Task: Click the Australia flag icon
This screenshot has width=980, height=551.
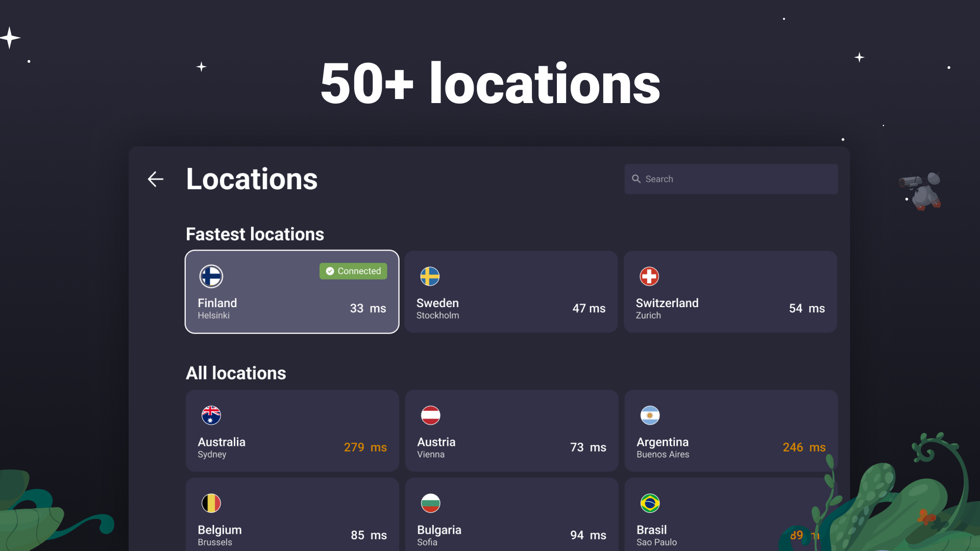Action: click(x=211, y=415)
